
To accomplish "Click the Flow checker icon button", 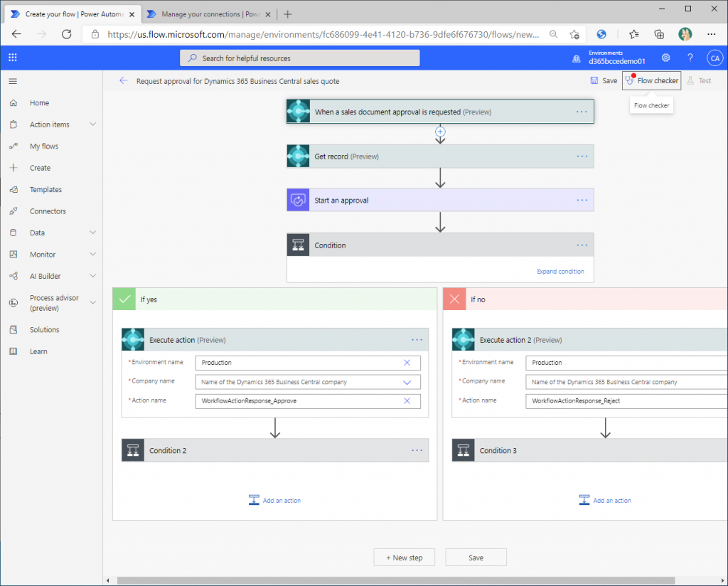I will 651,80.
